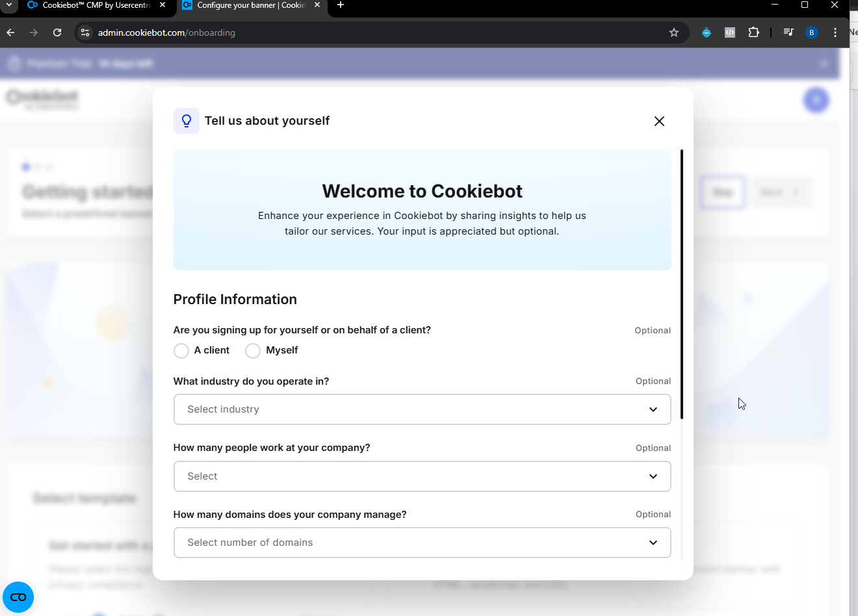Click the signing up for yourself question text
The width and height of the screenshot is (858, 616).
(302, 330)
